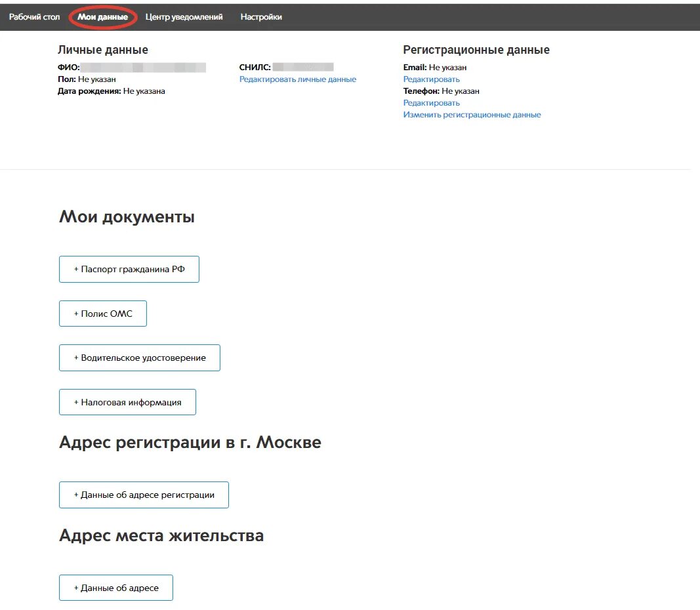Click Редактировать личные данные link
The height and width of the screenshot is (610, 700).
pyautogui.click(x=298, y=79)
